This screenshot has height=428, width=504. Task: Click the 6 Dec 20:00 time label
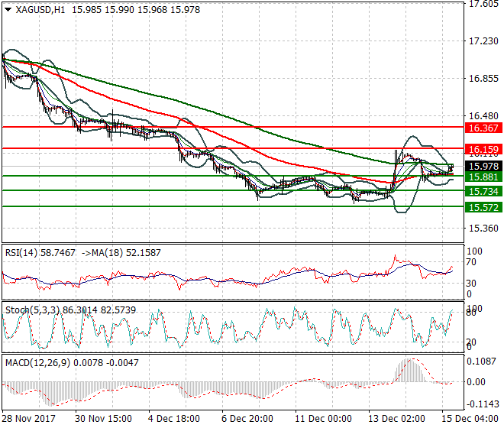pos(247,419)
